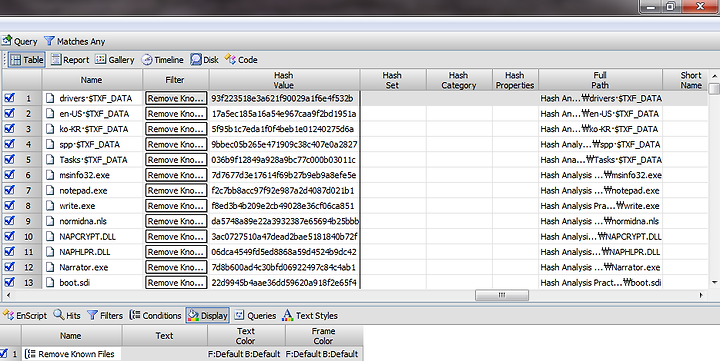
Task: Open the Disk view tab
Action: [205, 60]
